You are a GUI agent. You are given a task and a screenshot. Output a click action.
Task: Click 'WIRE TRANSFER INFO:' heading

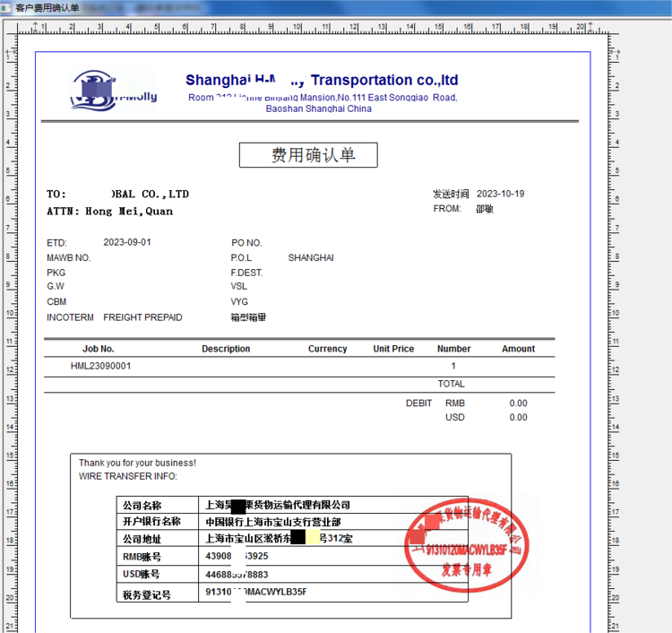click(x=128, y=476)
